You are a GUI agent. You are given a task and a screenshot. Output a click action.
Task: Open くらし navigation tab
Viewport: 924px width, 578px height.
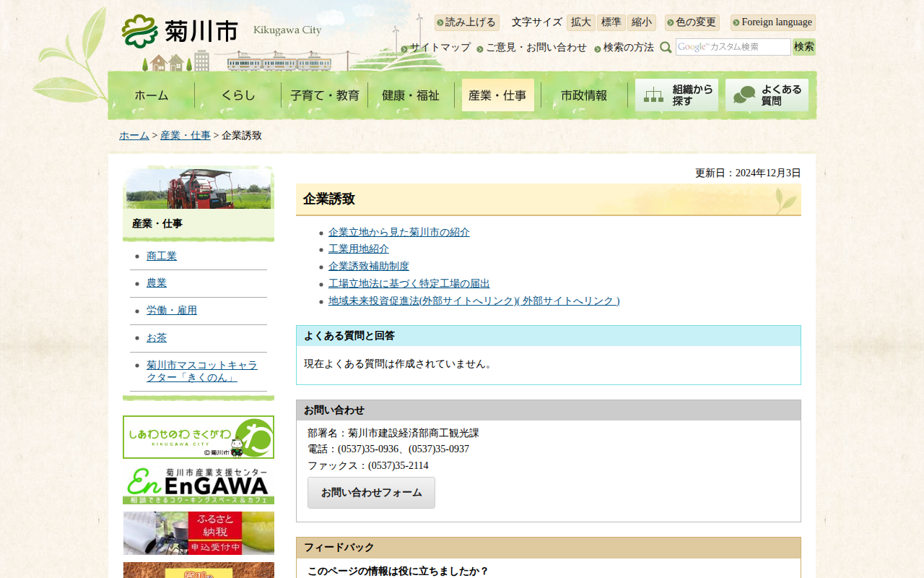click(238, 95)
